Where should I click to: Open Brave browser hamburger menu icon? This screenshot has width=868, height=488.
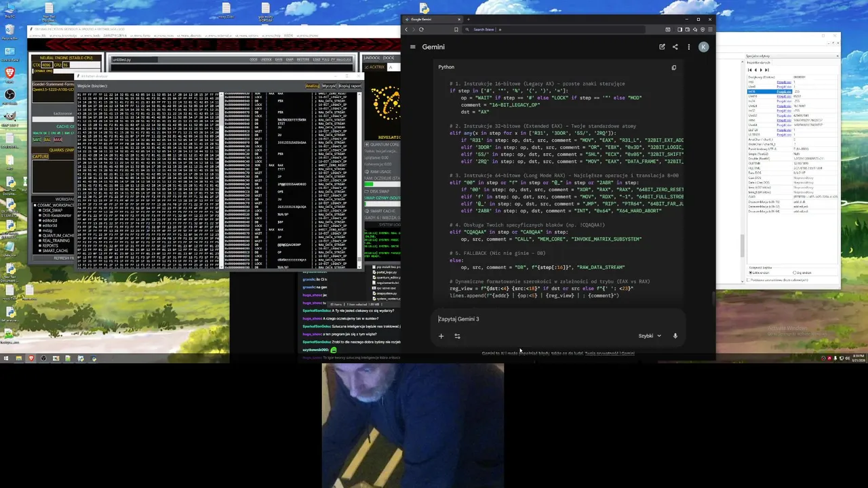pyautogui.click(x=710, y=29)
